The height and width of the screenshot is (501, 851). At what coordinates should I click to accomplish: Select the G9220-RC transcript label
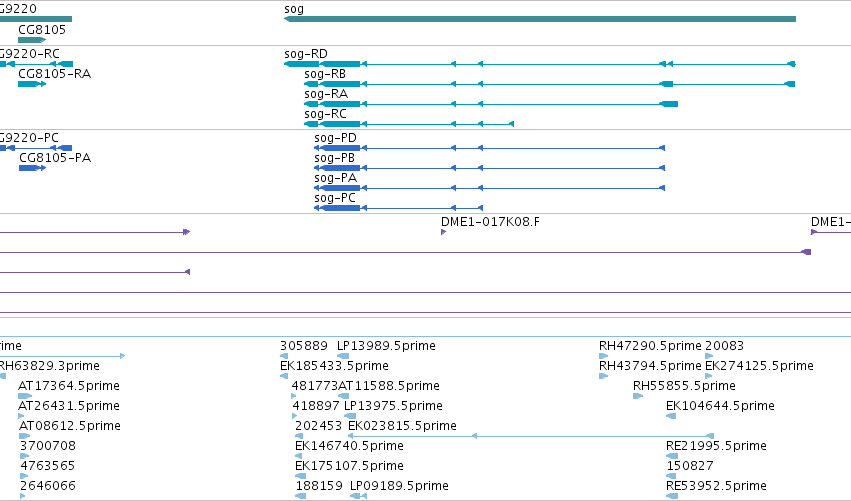30,54
